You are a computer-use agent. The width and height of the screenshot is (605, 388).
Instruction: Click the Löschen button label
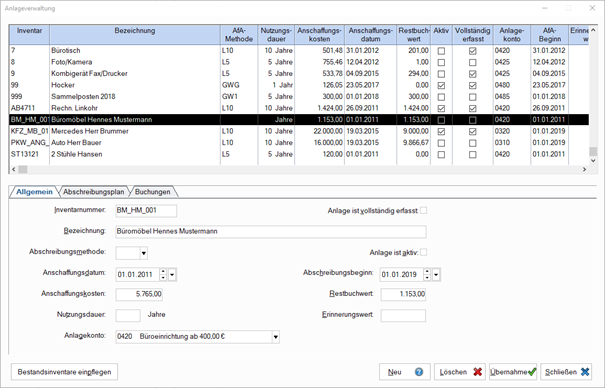pos(453,372)
